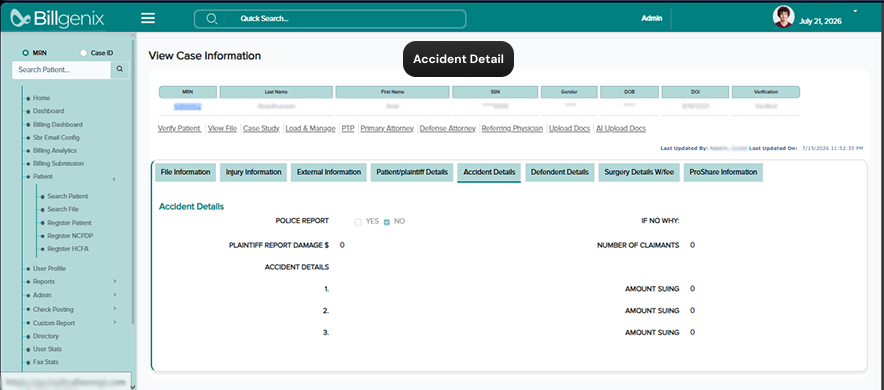Screen dimensions: 884x390
Task: Select the MRN radio button
Action: tap(25, 53)
